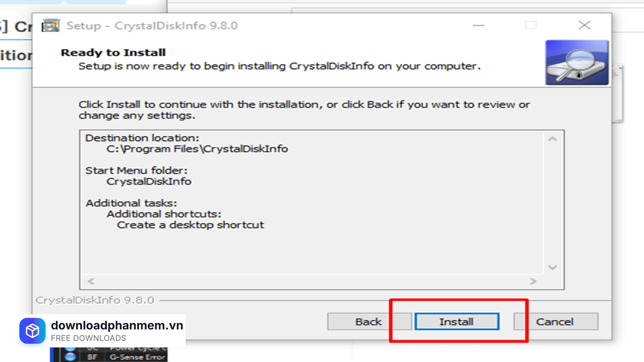Click the Setup installer icon in title bar
Viewport: 644px width, 362px height.
pyautogui.click(x=51, y=26)
